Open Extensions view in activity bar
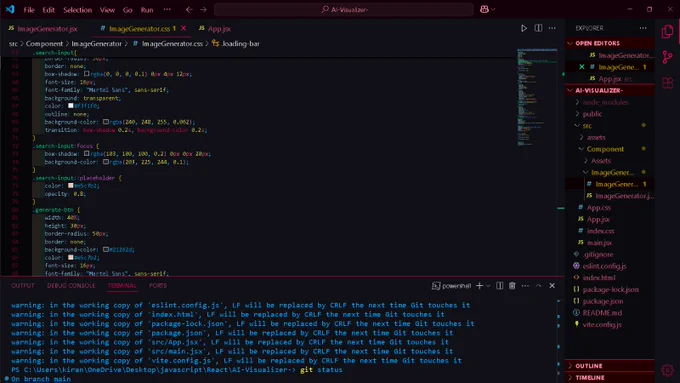 [x=667, y=82]
